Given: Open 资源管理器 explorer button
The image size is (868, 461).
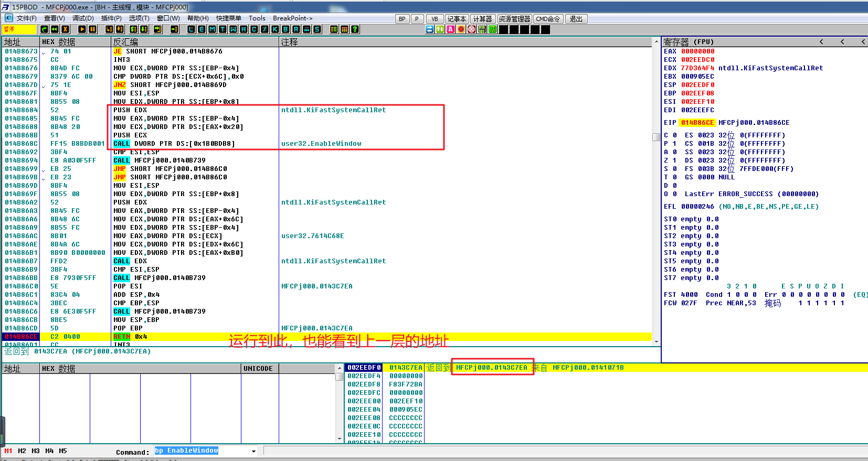Looking at the screenshot, I should (515, 19).
